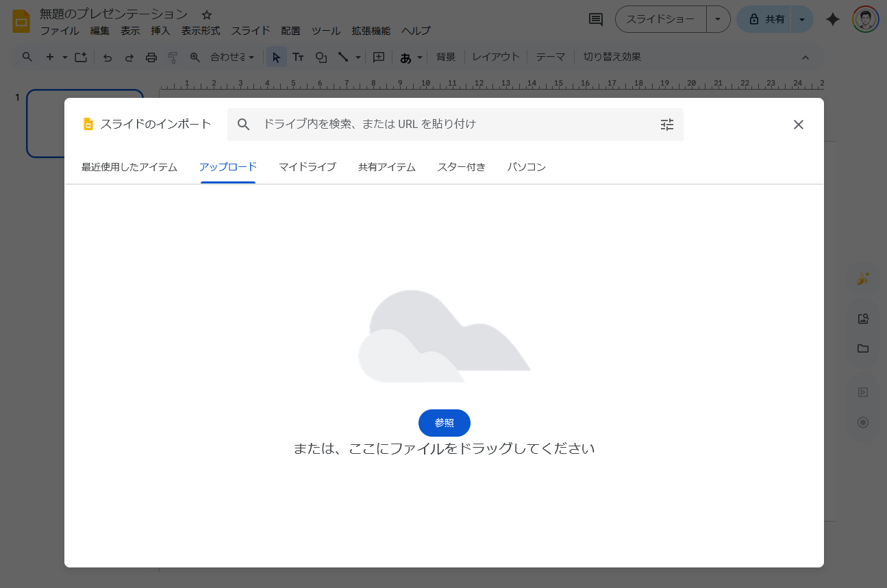Image resolution: width=887 pixels, height=588 pixels.
Task: Switch to 最近使用したアイテム tab
Action: click(x=129, y=167)
